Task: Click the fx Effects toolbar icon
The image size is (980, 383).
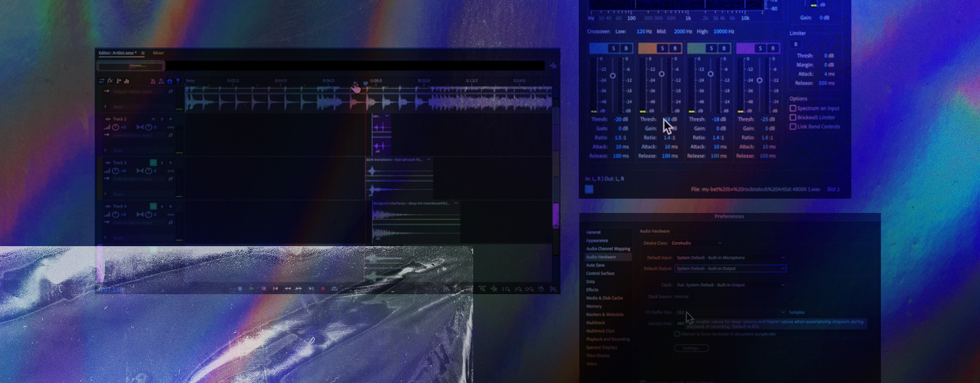Action: 110,81
